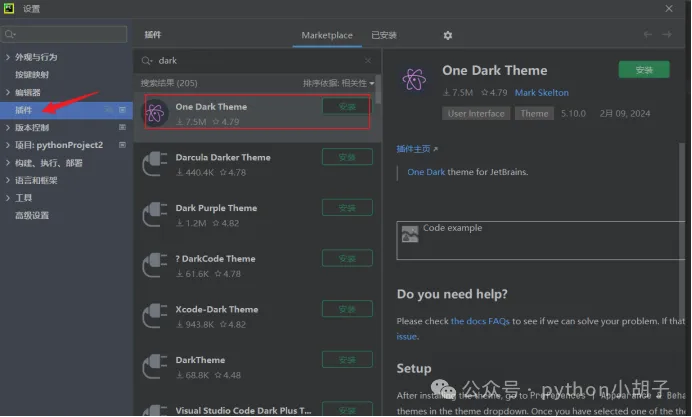Click the project-level icon beside 项目: pythonProject2
This screenshot has height=417, width=692.
coord(123,145)
